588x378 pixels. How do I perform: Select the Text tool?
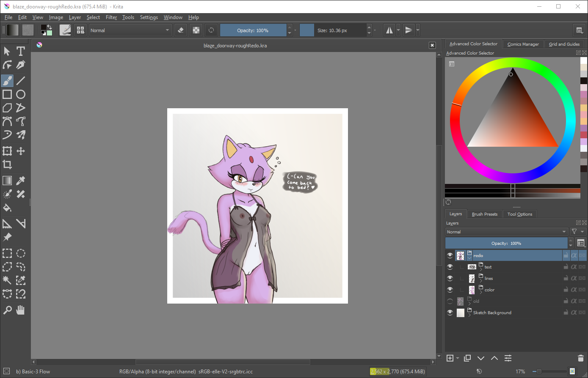point(20,51)
